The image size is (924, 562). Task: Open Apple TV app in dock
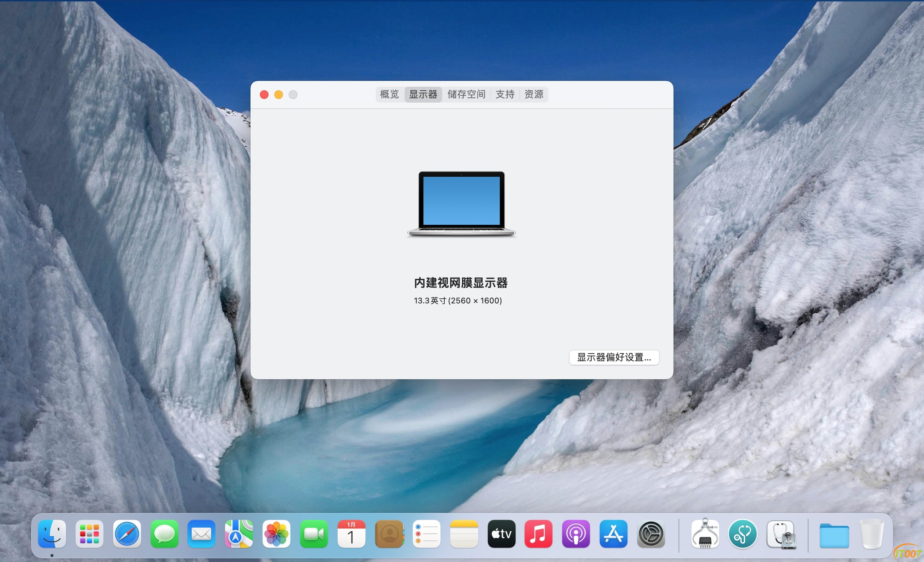(x=501, y=534)
